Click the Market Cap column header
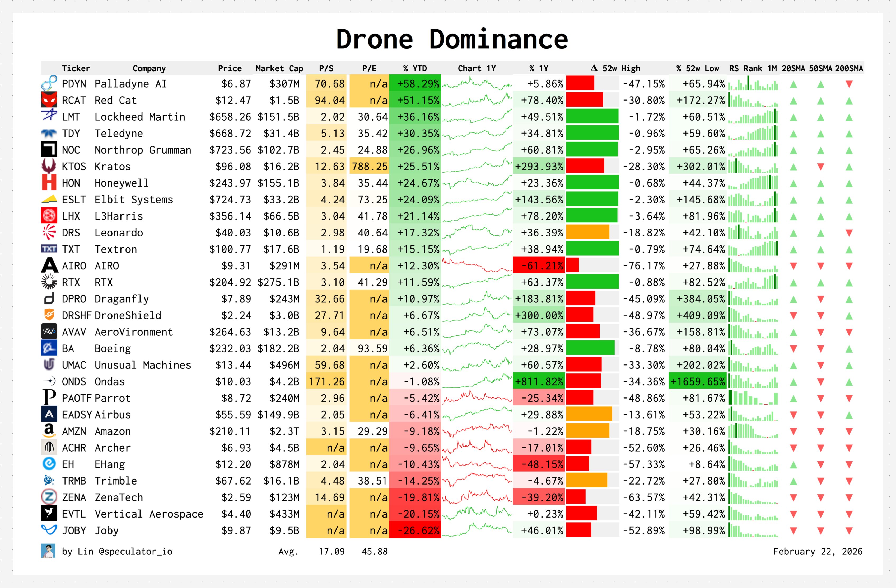Viewport: 896px width, 588px height. [279, 68]
